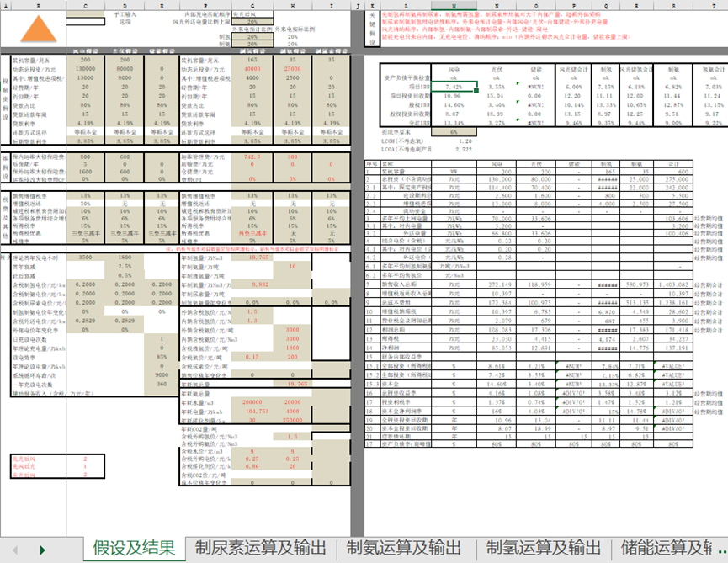Click next sheet navigation arrow
This screenshot has width=728, height=563.
tap(41, 550)
